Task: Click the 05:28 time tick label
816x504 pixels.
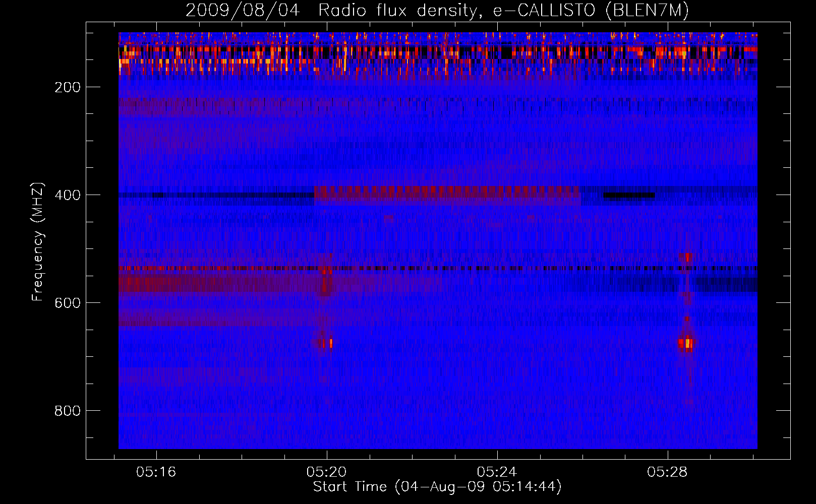Action: pyautogui.click(x=667, y=472)
